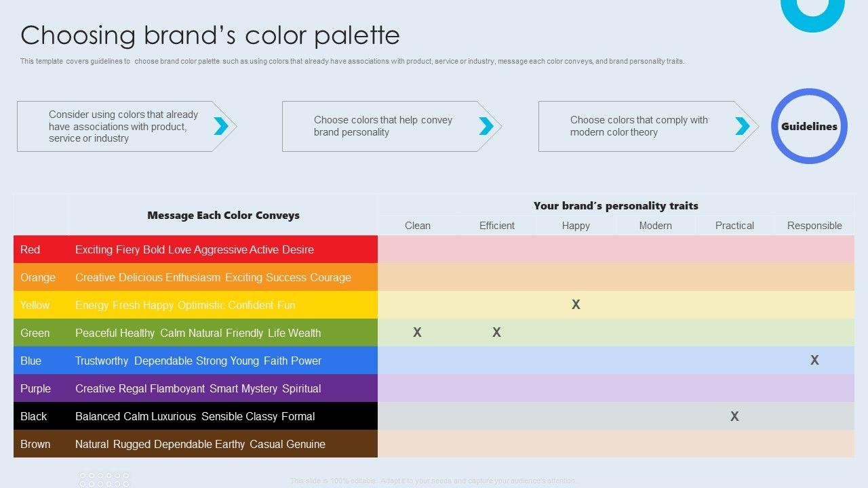Screen dimensions: 868x488
Task: Select the Purple color label cell
Action: 35,388
